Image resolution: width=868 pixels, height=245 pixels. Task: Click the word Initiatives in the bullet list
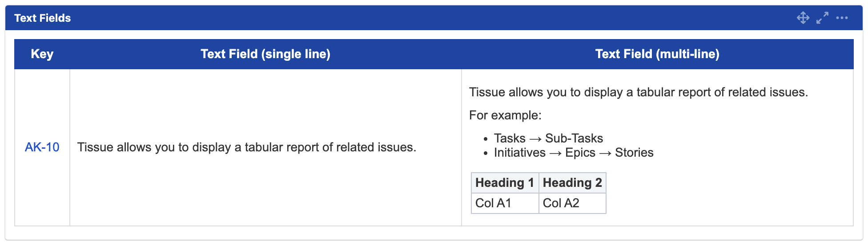(519, 153)
